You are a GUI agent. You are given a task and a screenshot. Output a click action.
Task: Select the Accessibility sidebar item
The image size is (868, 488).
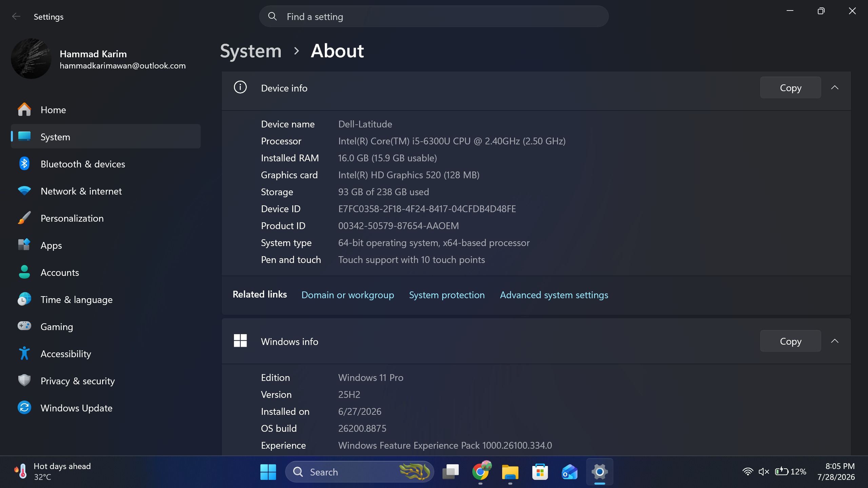click(x=106, y=354)
